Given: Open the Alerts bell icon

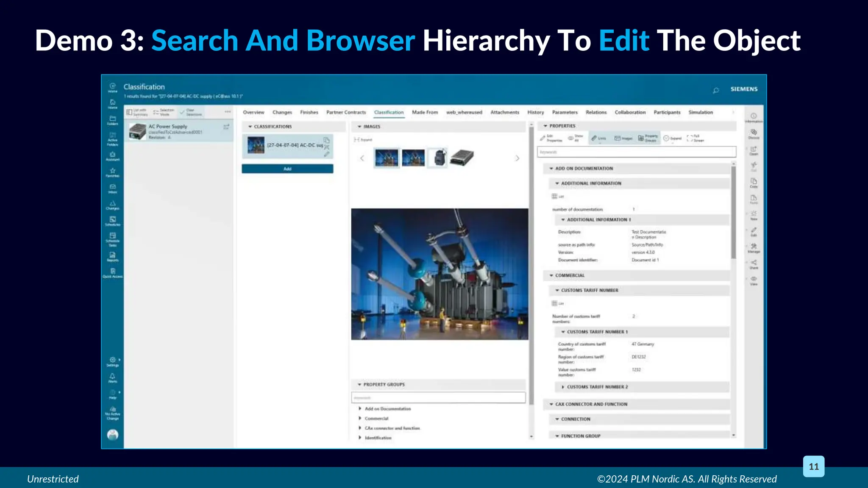Looking at the screenshot, I should [113, 378].
